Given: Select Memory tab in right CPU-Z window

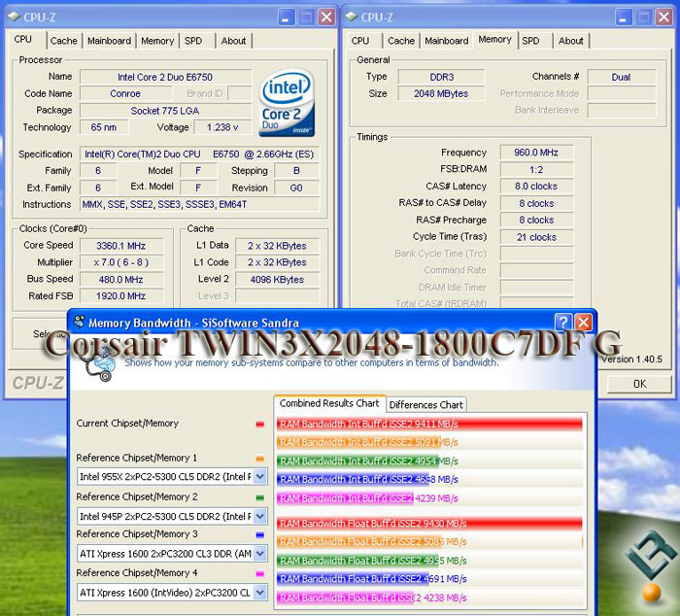Looking at the screenshot, I should coord(495,40).
